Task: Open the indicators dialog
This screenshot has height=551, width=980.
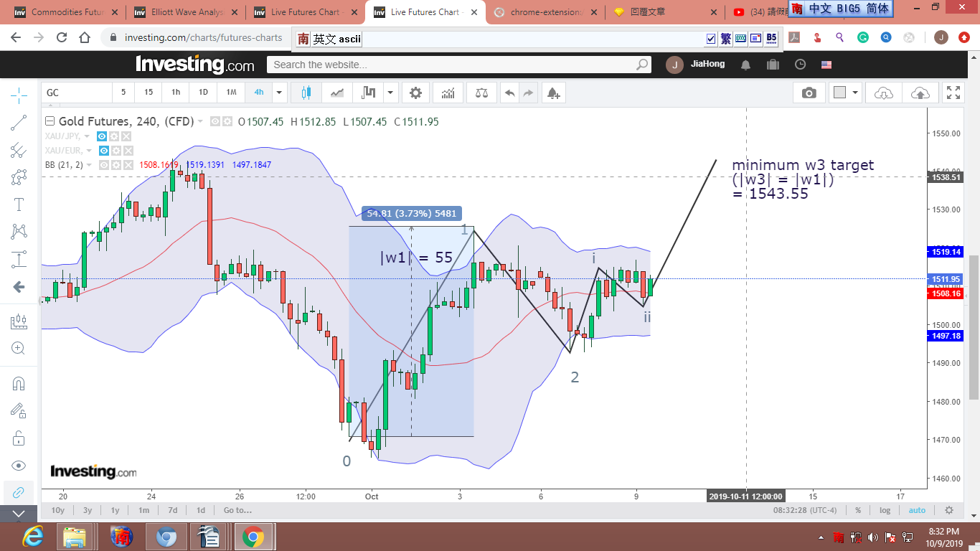Action: (448, 93)
